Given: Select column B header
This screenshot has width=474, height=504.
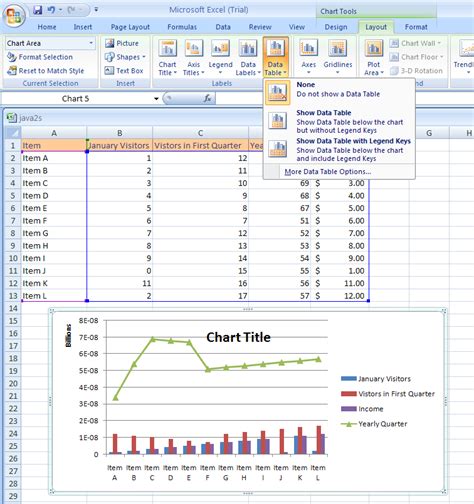Looking at the screenshot, I should [120, 133].
